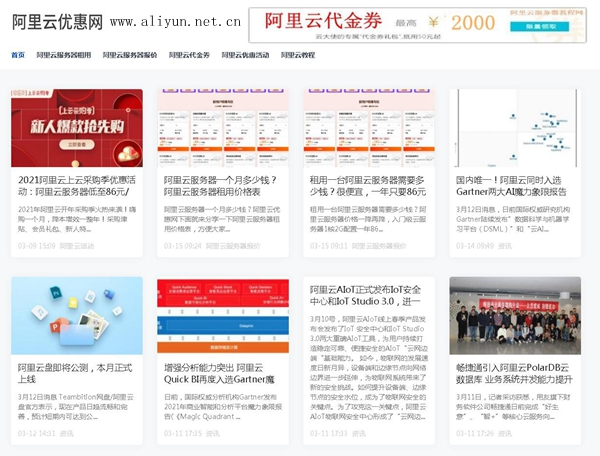Screen dimensions: 600x456
Task: Click the group photo thumbnail for 畅捷通
Action: point(515,316)
